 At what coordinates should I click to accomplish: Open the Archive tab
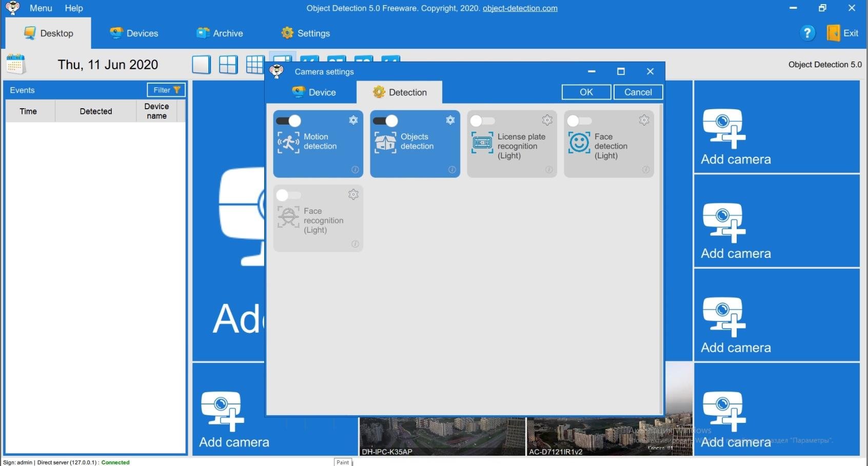[x=220, y=33]
